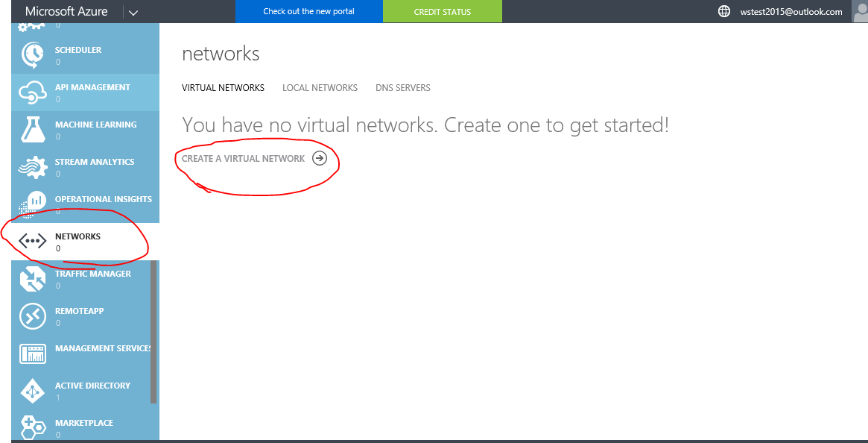
Task: Select the Marketplace sidebar label
Action: point(84,422)
